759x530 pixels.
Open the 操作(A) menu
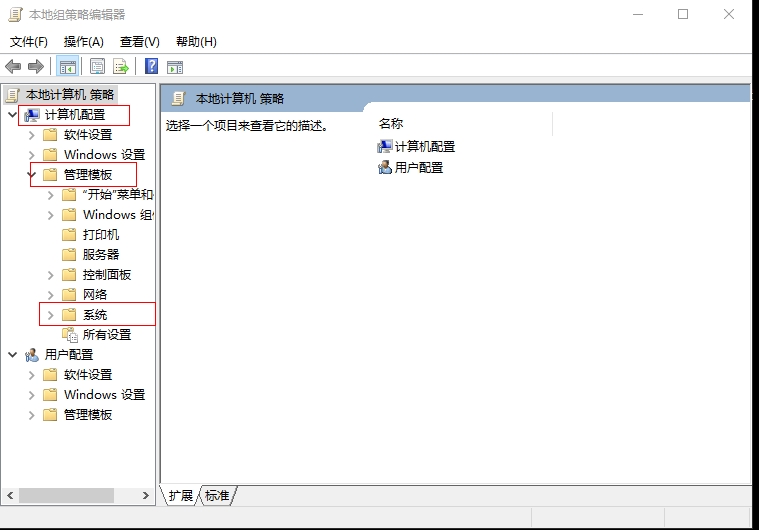click(83, 42)
